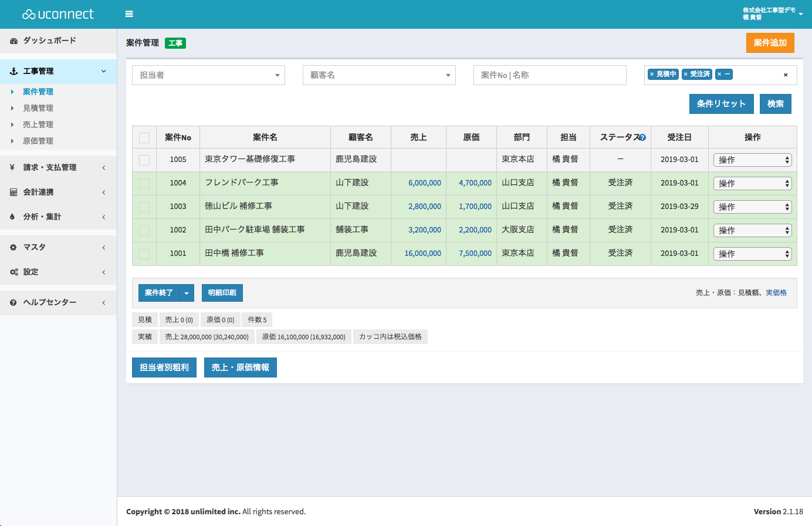Open ダッシュボード from the sidebar
This screenshot has height=526, width=812.
coord(58,41)
